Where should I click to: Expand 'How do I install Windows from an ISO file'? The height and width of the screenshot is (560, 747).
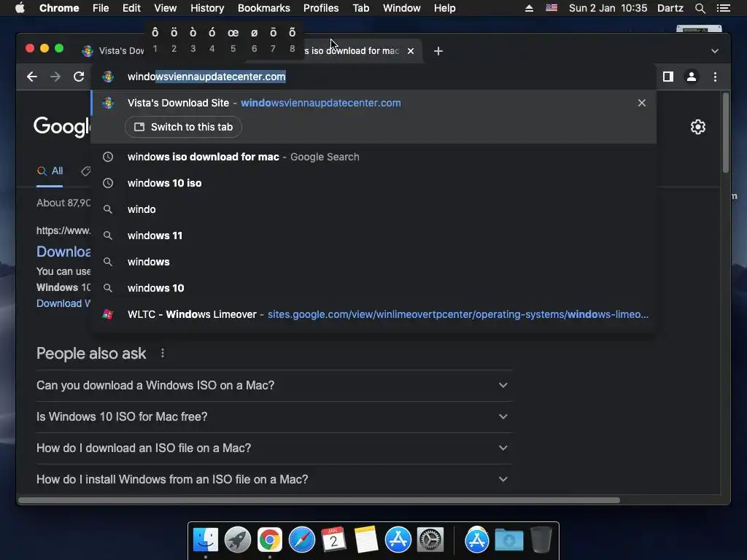coord(274,480)
